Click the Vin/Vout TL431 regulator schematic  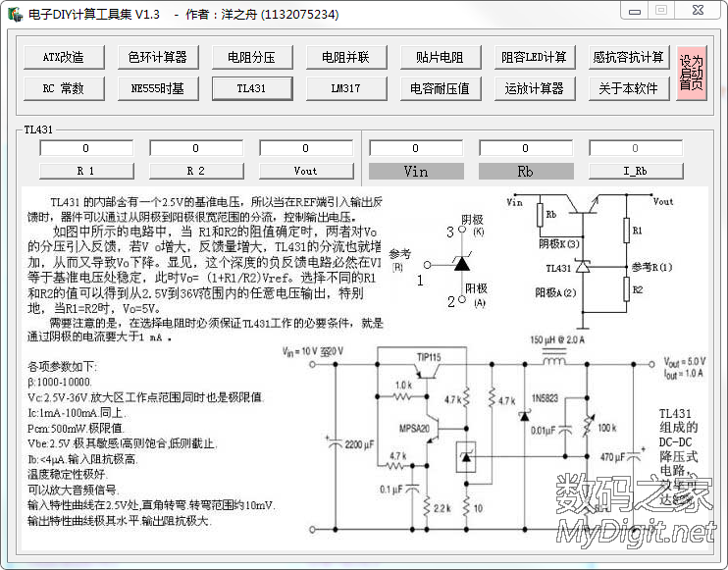point(590,261)
